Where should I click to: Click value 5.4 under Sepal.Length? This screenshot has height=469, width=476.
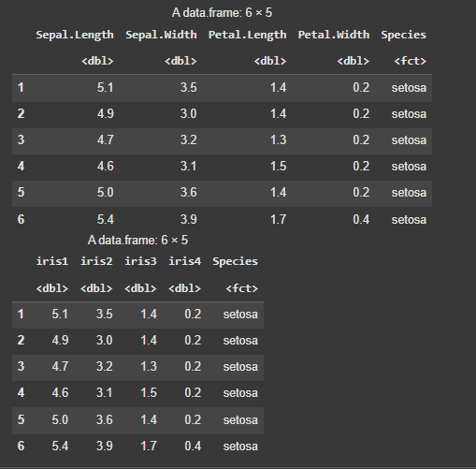click(106, 219)
